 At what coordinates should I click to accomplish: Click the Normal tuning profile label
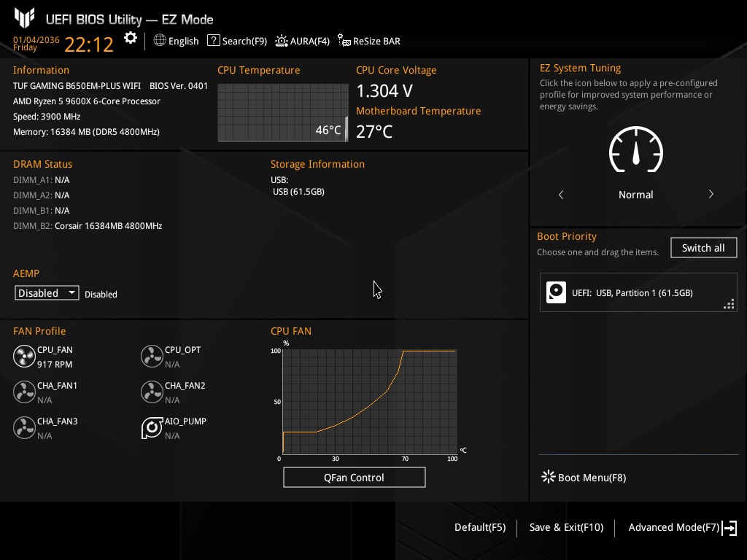635,194
